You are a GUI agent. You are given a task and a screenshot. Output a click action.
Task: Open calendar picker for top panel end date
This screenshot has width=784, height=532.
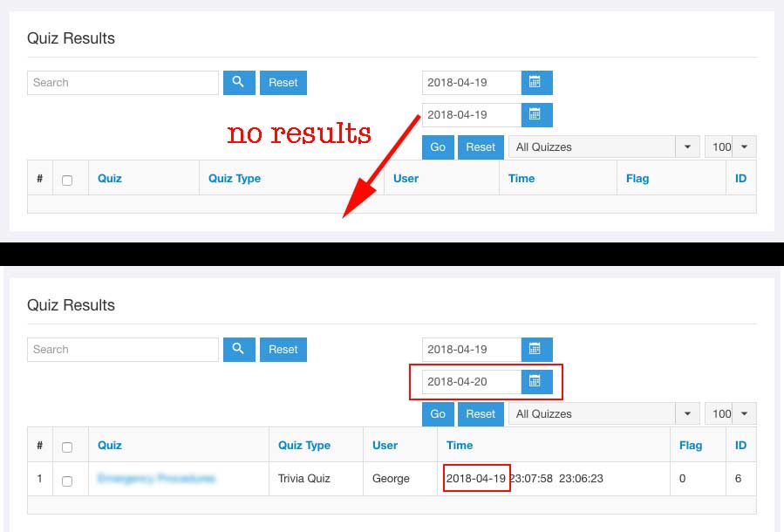point(536,114)
